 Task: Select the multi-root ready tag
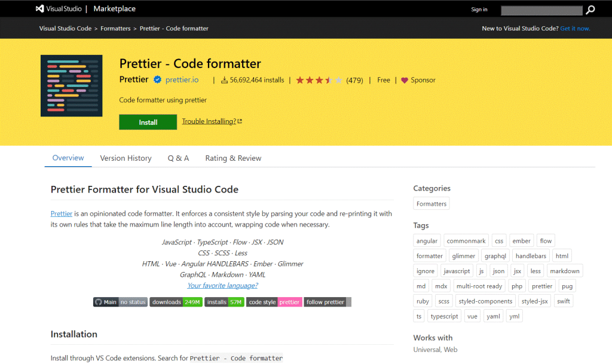coord(479,286)
